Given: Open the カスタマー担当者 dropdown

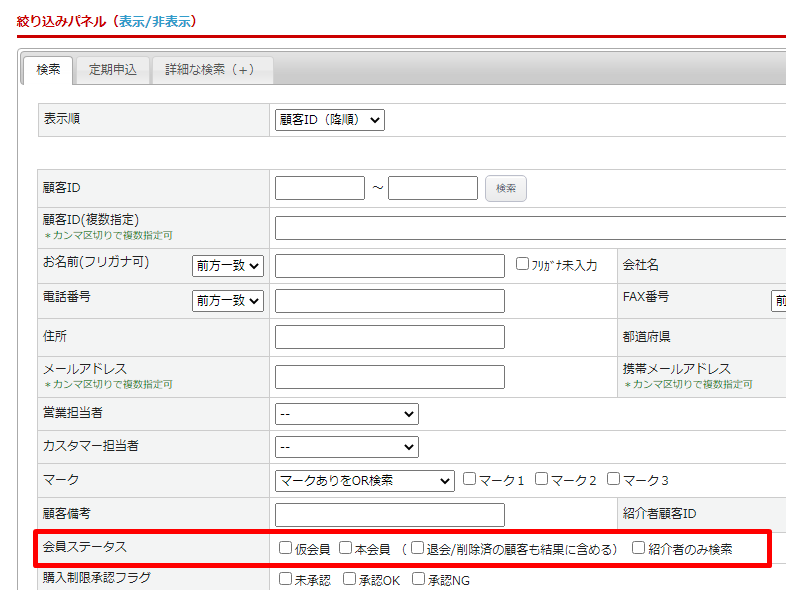Looking at the screenshot, I should coord(346,447).
